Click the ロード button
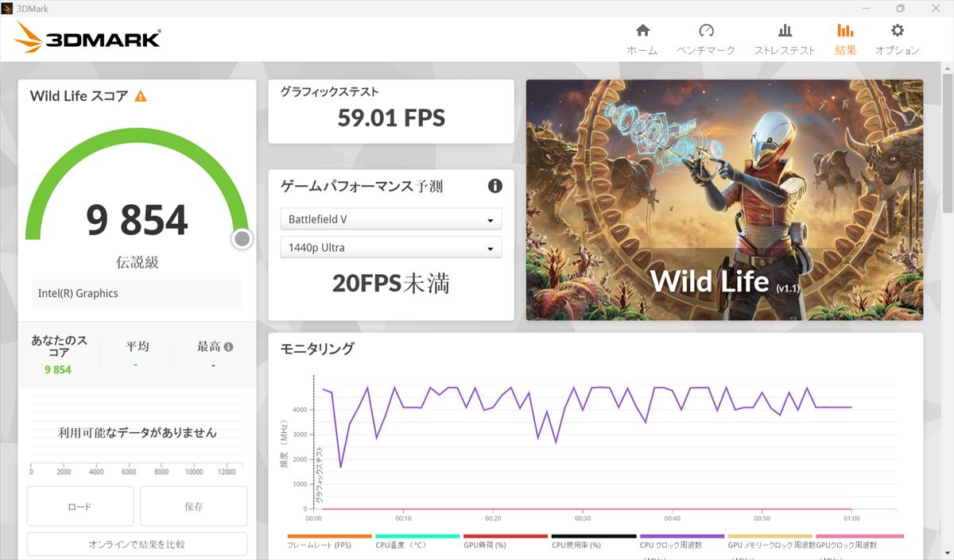This screenshot has width=954, height=560. point(80,506)
